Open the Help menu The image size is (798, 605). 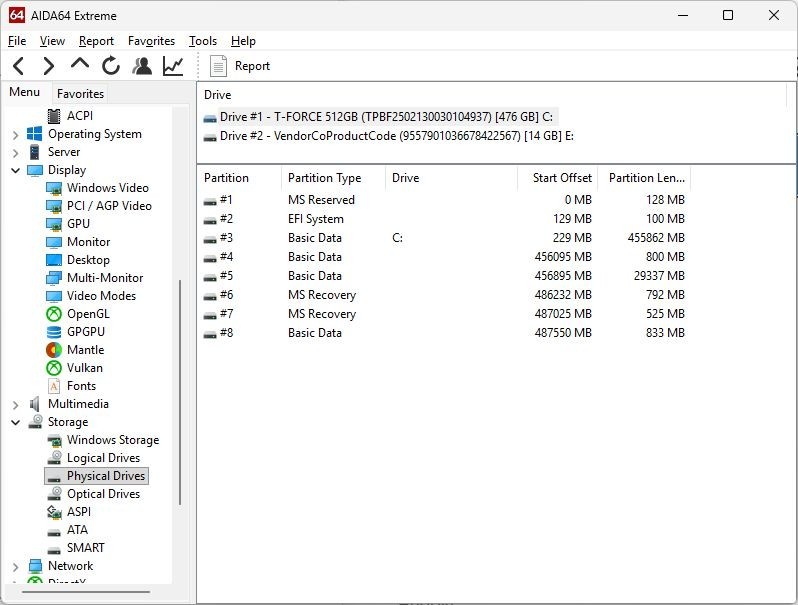(x=243, y=41)
